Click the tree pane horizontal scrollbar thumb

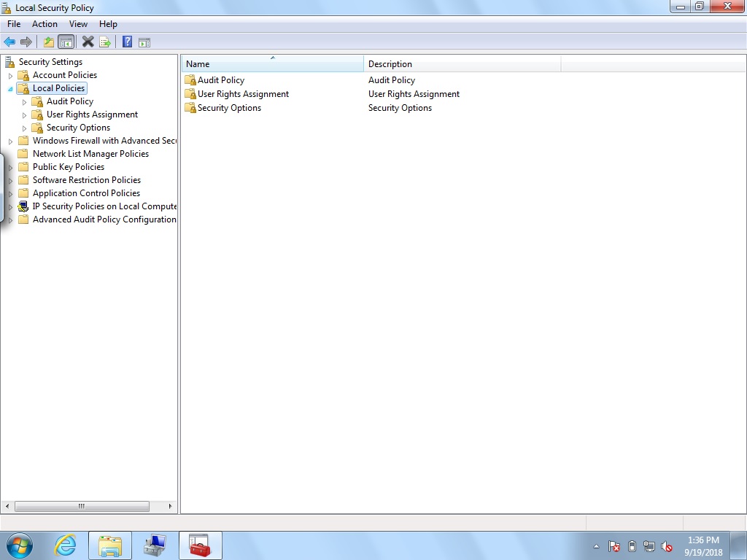82,506
